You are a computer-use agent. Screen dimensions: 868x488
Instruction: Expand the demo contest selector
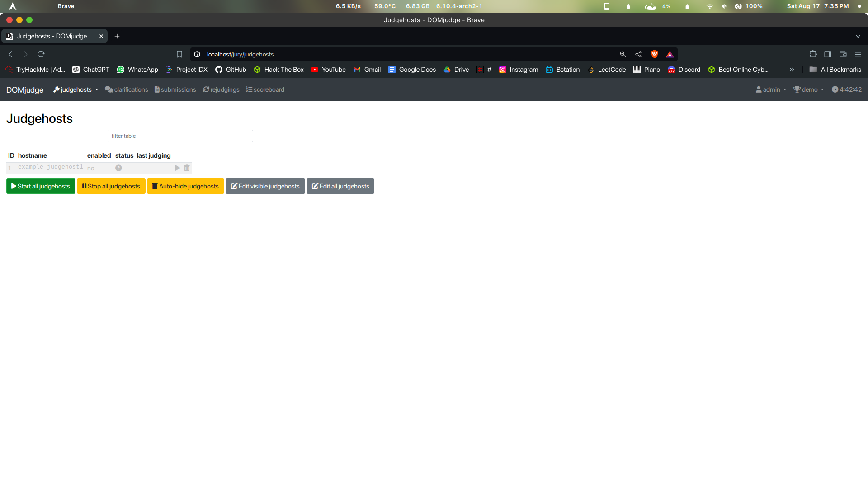point(809,89)
